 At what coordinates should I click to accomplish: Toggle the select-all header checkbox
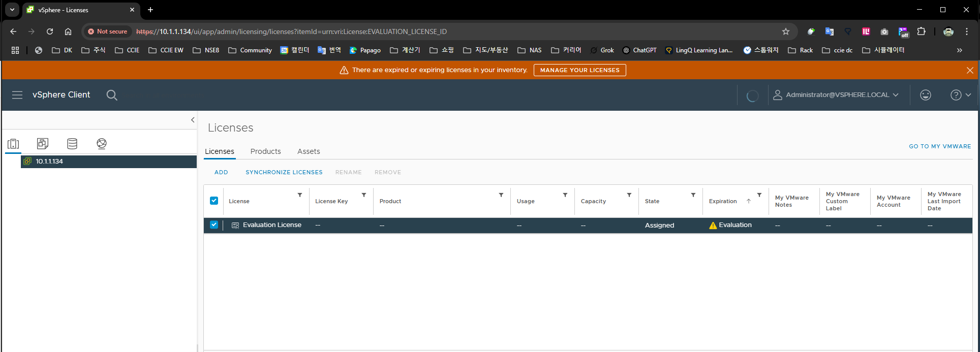pos(214,201)
